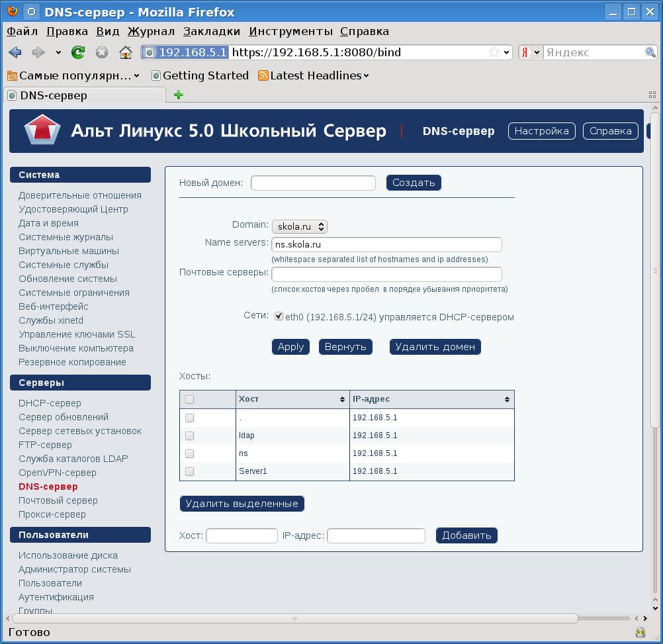Click the Удалить домен button
Image resolution: width=663 pixels, height=644 pixels.
435,347
